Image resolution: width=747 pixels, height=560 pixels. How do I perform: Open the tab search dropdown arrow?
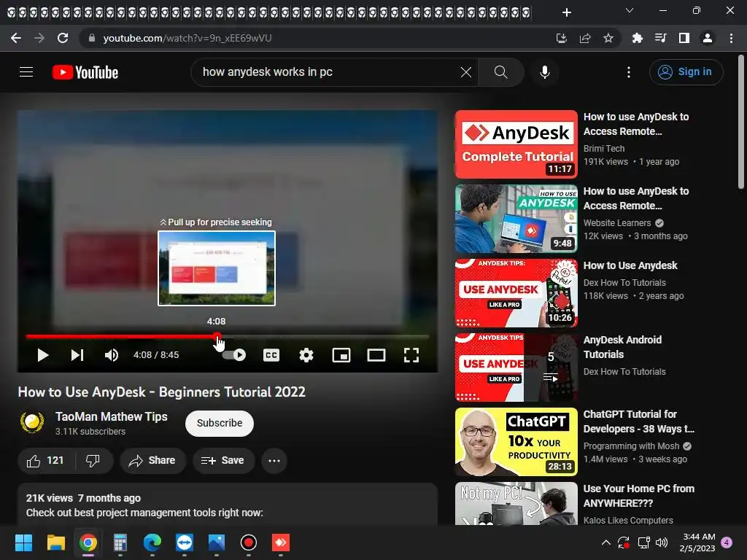click(x=630, y=10)
